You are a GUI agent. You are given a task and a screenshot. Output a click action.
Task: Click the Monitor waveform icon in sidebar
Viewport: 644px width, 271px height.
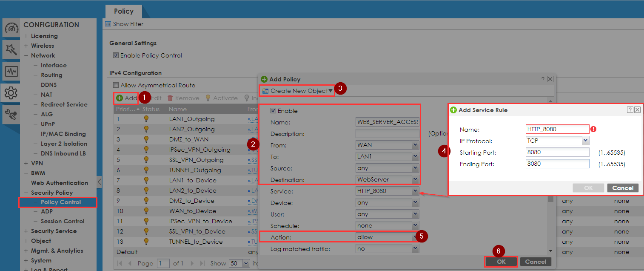pos(11,71)
